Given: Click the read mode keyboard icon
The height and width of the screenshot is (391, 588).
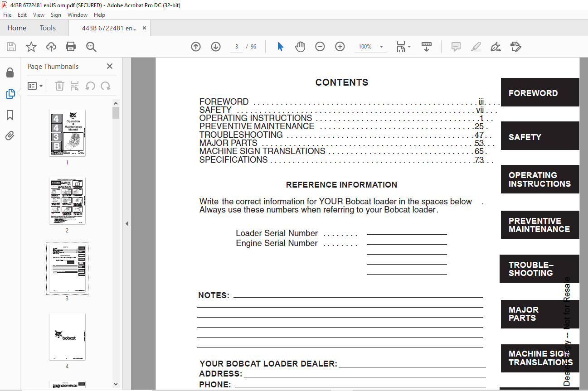Looking at the screenshot, I should tap(427, 47).
